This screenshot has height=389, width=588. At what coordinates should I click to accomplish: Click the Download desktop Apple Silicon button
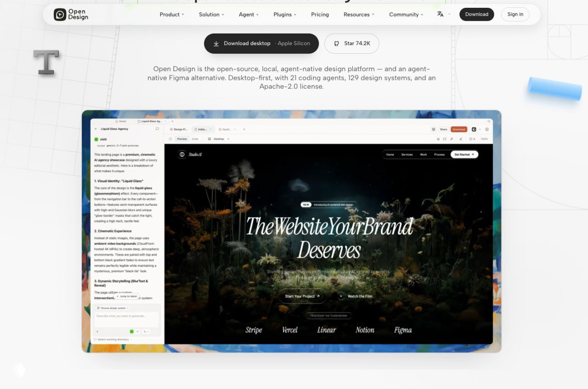[261, 44]
